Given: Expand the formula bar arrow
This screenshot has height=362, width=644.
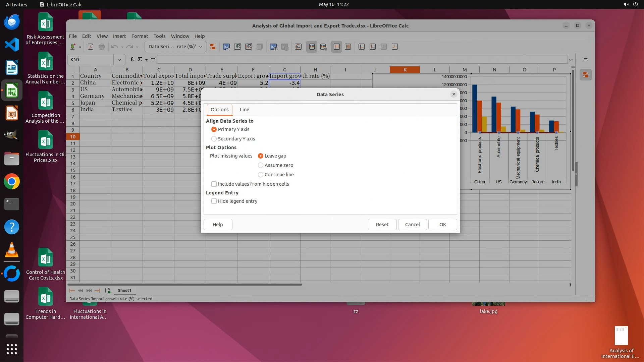Looking at the screenshot, I should tap(571, 60).
